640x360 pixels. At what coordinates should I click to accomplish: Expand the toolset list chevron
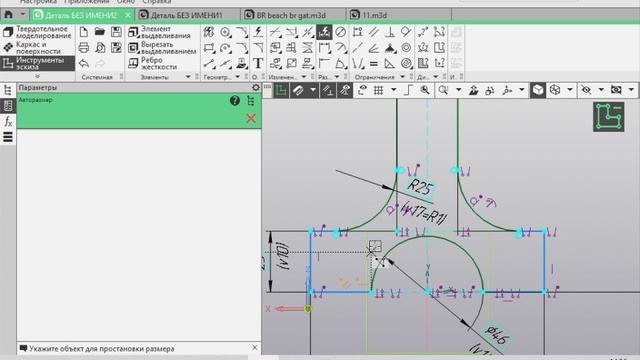[x=38, y=76]
